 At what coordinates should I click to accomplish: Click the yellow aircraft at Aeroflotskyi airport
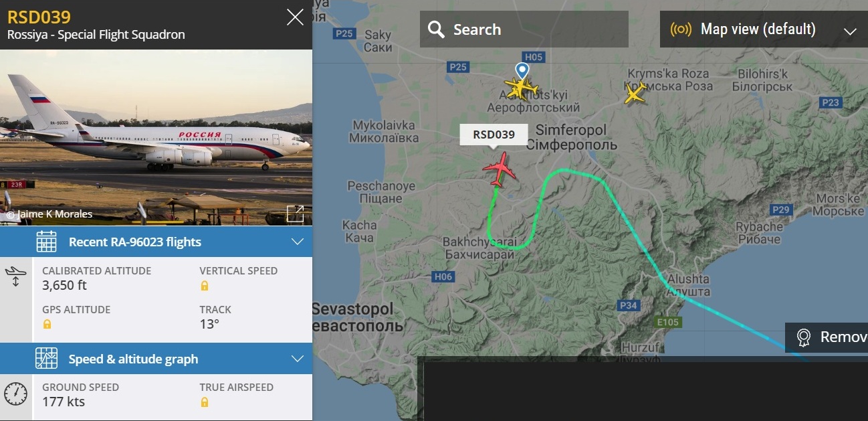click(521, 88)
